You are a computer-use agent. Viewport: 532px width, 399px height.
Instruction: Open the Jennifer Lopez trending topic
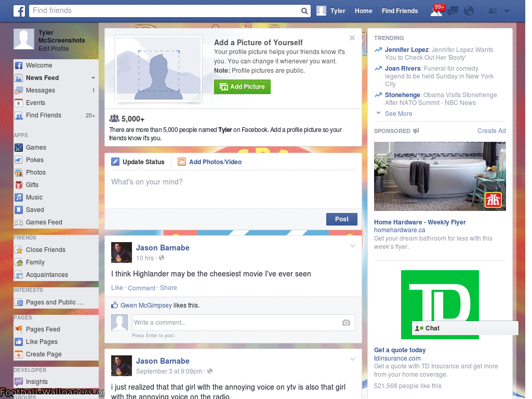point(406,50)
